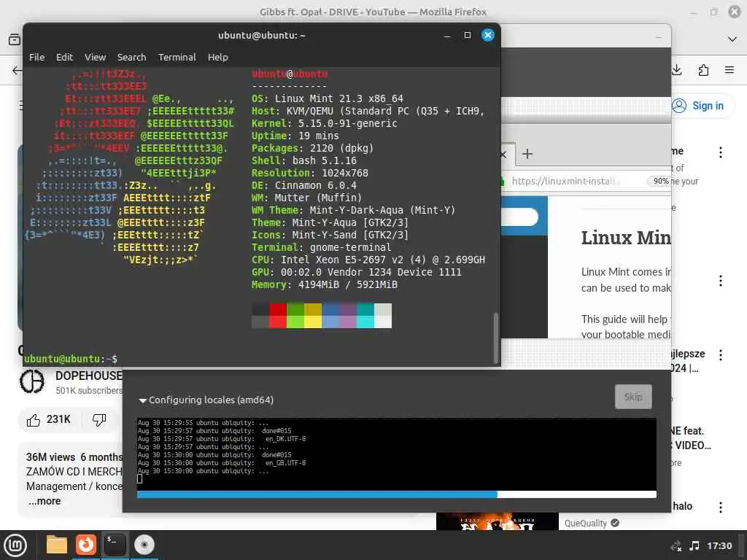Open the terminal Search menu
Screen dimensions: 747x560
pyautogui.click(x=131, y=57)
